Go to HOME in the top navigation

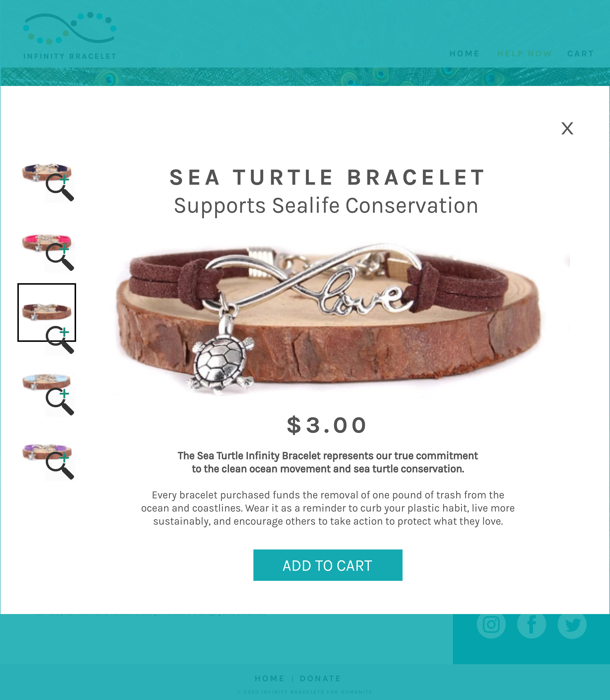tap(464, 54)
